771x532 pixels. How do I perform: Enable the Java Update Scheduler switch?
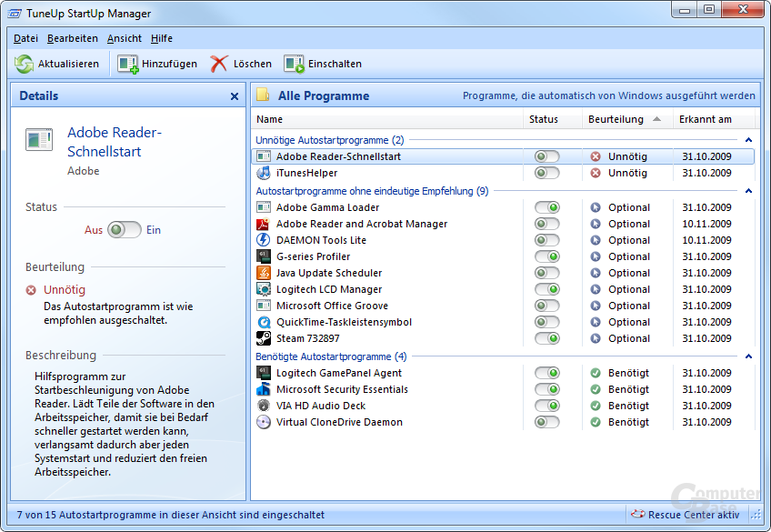pyautogui.click(x=547, y=273)
